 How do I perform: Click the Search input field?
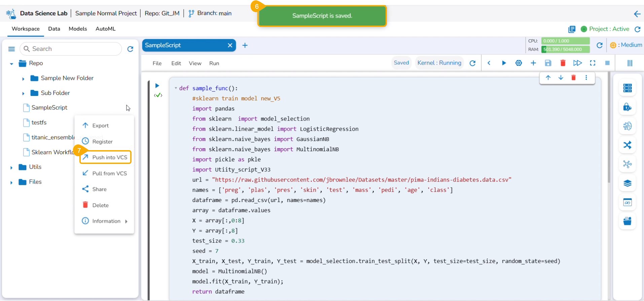[74, 49]
